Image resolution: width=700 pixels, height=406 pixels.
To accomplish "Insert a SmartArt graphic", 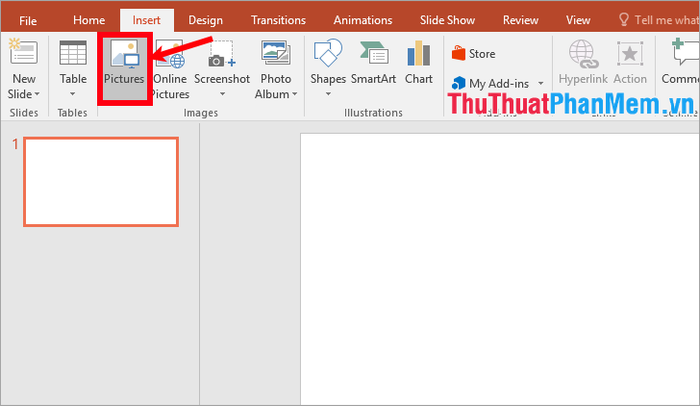I will click(374, 55).
